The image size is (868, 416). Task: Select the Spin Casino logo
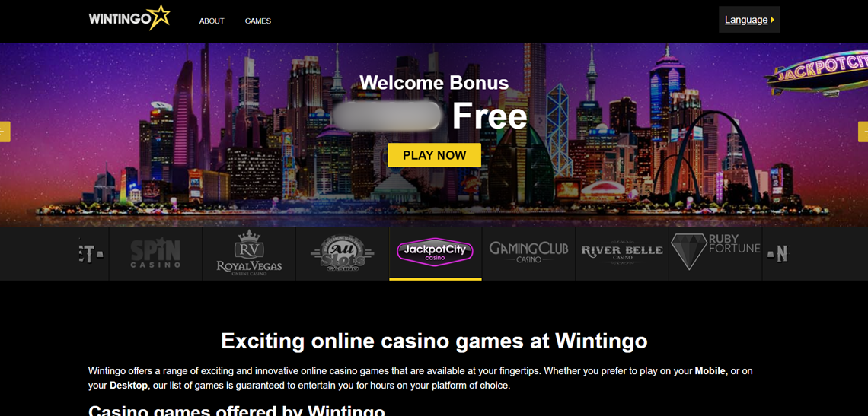(155, 254)
